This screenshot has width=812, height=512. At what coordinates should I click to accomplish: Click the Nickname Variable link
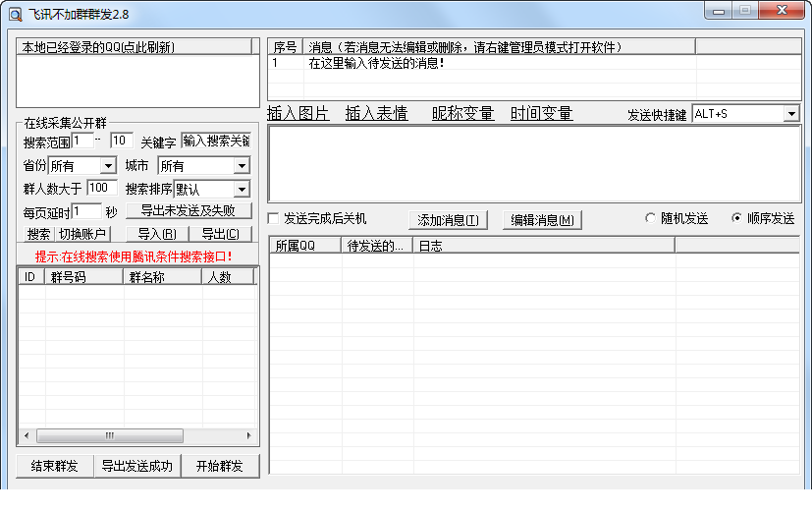[x=463, y=113]
